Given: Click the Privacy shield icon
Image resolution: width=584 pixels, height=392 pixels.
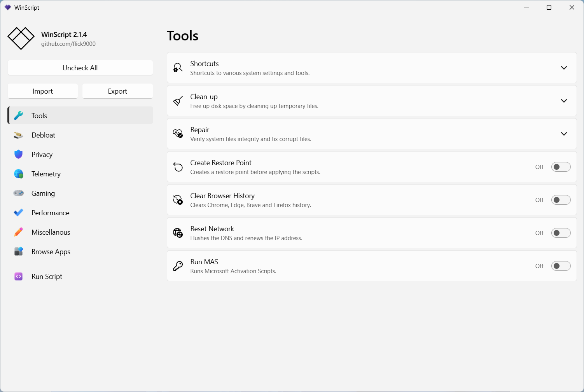Looking at the screenshot, I should [x=18, y=155].
